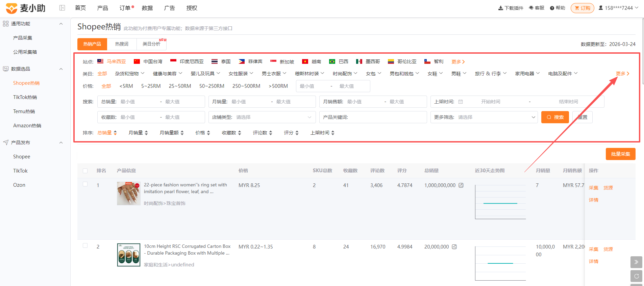Screen dimensions: 644x286
Task: Collapse the sidebar with the fold icon
Action: pyautogui.click(x=62, y=8)
